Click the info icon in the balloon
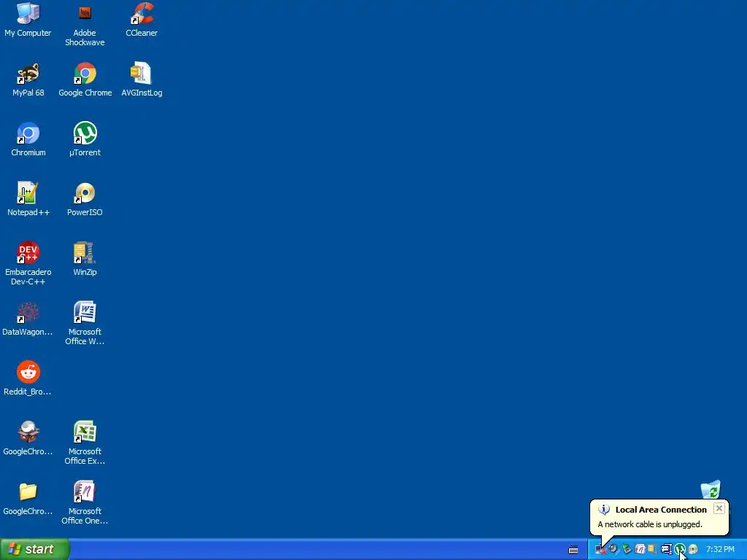 pyautogui.click(x=603, y=510)
